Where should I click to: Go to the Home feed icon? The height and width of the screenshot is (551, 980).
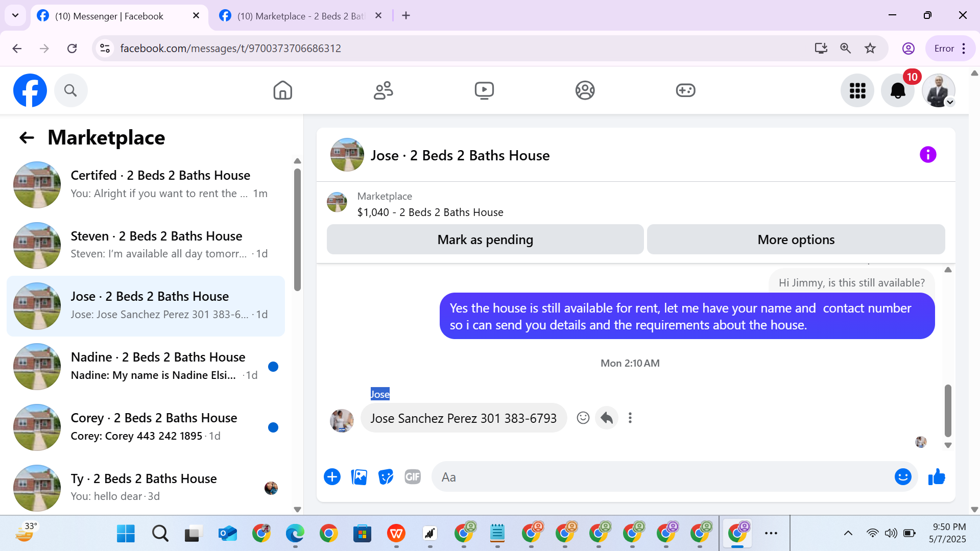tap(282, 90)
